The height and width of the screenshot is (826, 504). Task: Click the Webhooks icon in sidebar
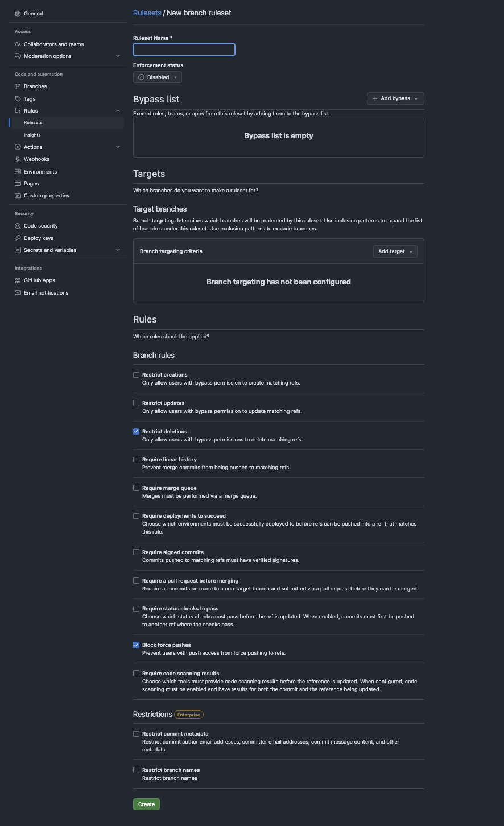pyautogui.click(x=18, y=159)
